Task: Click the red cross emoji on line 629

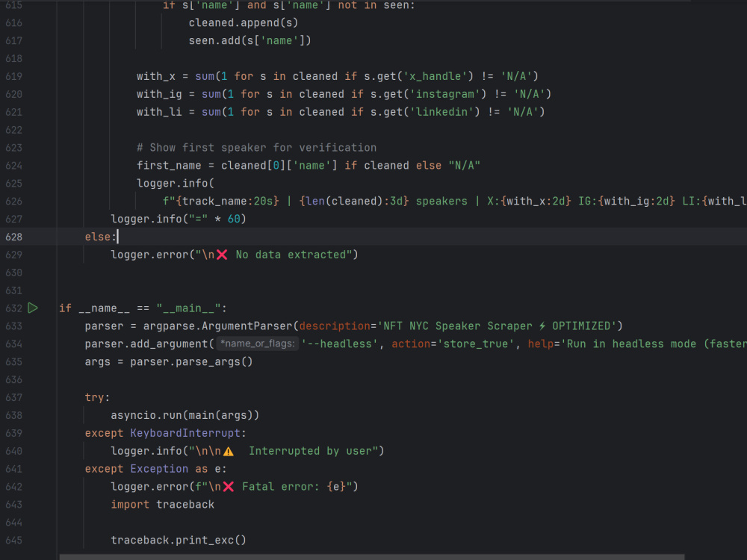Action: 222,255
